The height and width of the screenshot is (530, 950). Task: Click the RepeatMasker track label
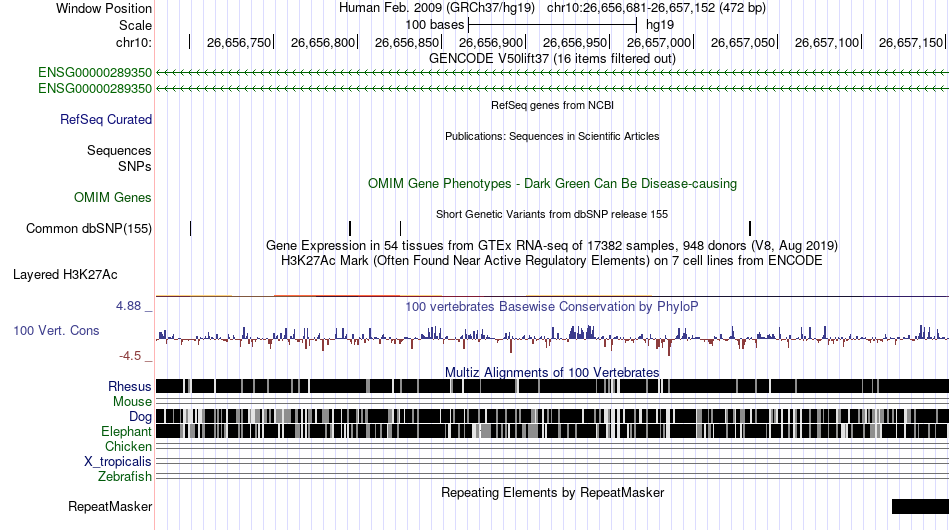click(x=110, y=506)
